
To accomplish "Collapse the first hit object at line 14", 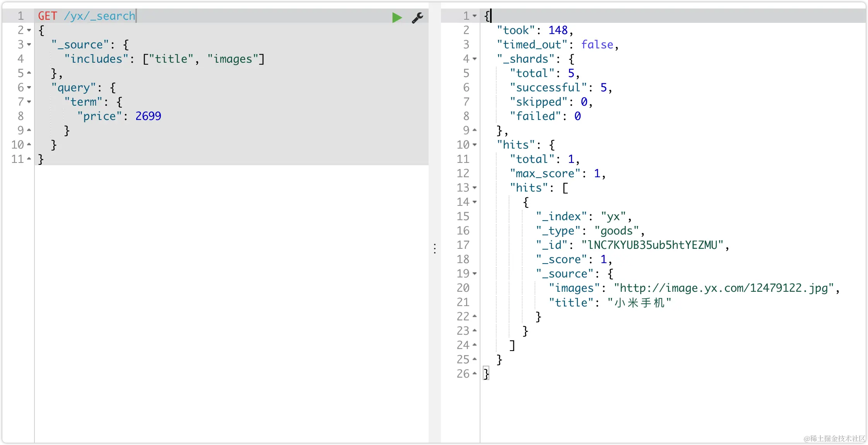I will 475,202.
